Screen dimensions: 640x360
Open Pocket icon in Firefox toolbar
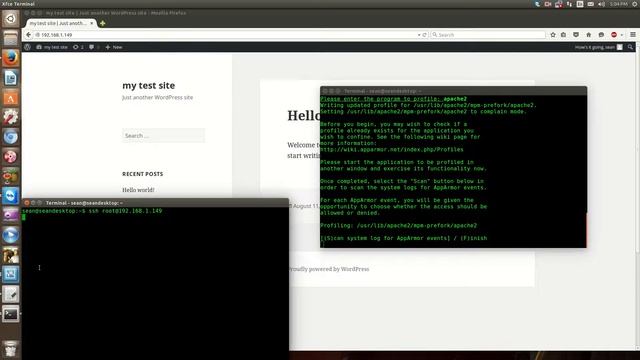[x=576, y=35]
